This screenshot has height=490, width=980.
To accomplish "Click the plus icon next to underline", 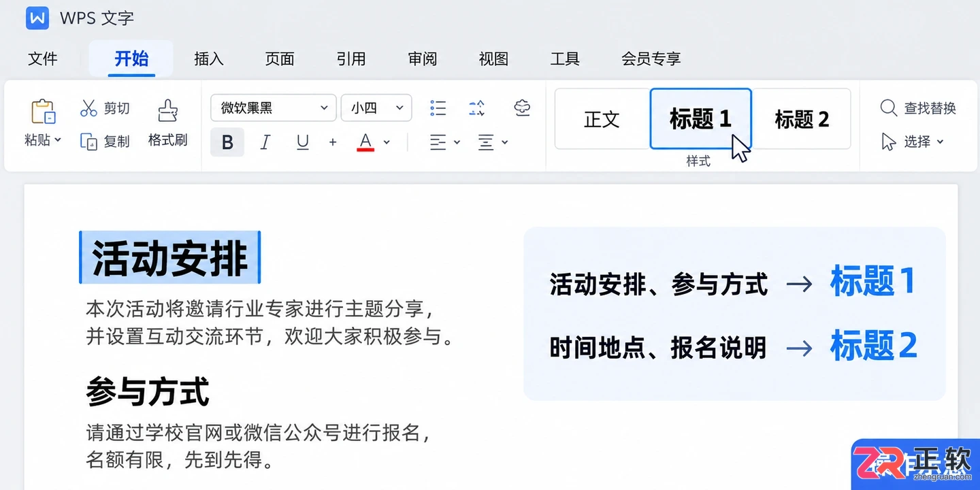I will pyautogui.click(x=333, y=142).
